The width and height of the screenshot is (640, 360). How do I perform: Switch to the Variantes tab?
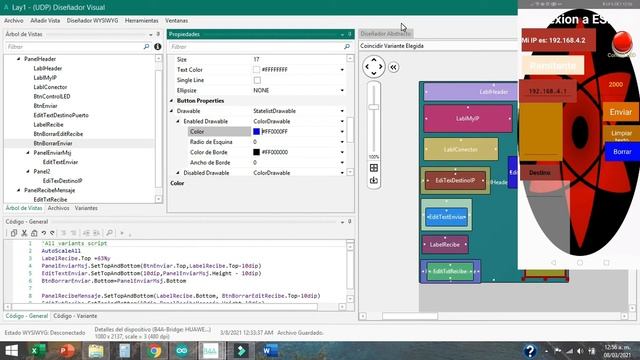tap(86, 208)
